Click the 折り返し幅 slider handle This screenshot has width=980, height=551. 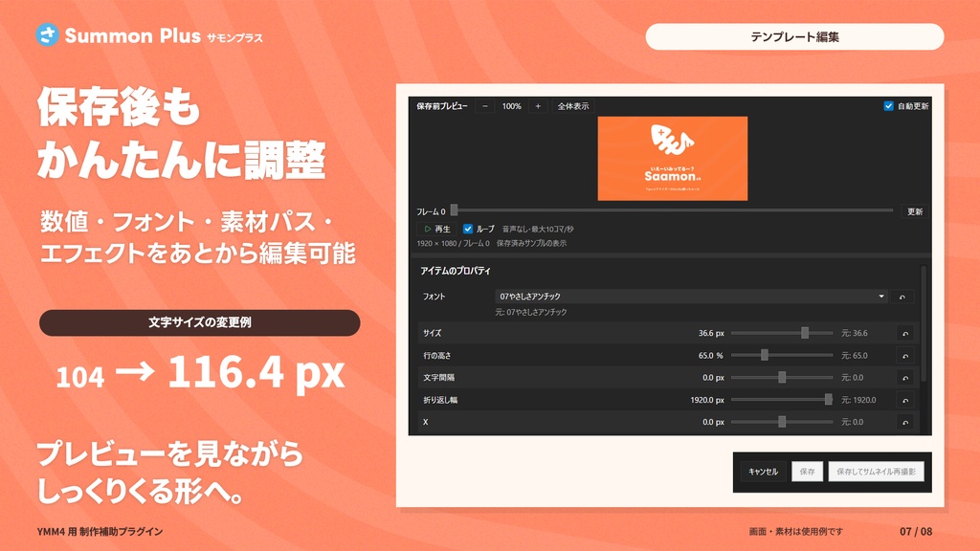point(828,400)
